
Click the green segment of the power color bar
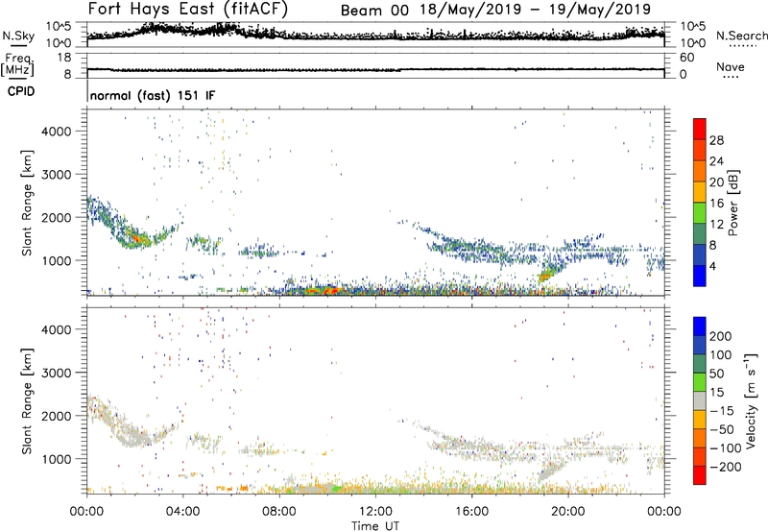coord(700,213)
